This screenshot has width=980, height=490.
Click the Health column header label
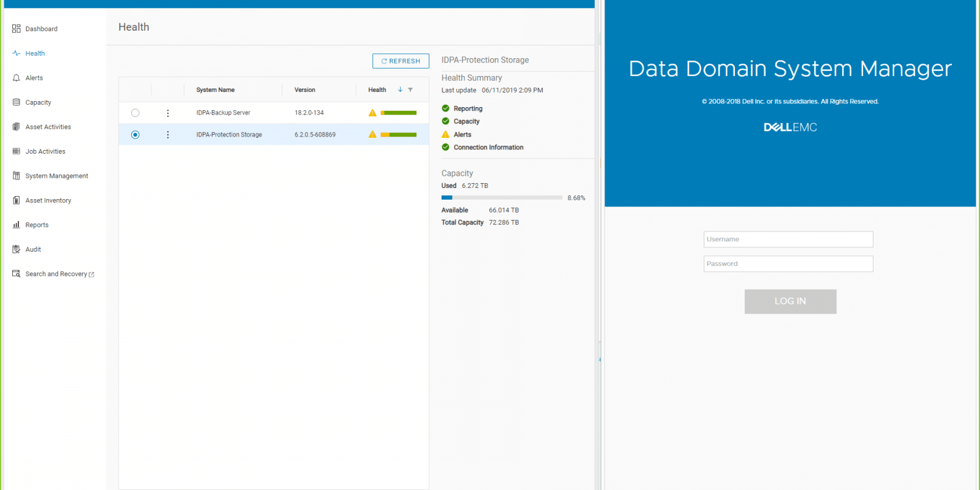pyautogui.click(x=377, y=90)
